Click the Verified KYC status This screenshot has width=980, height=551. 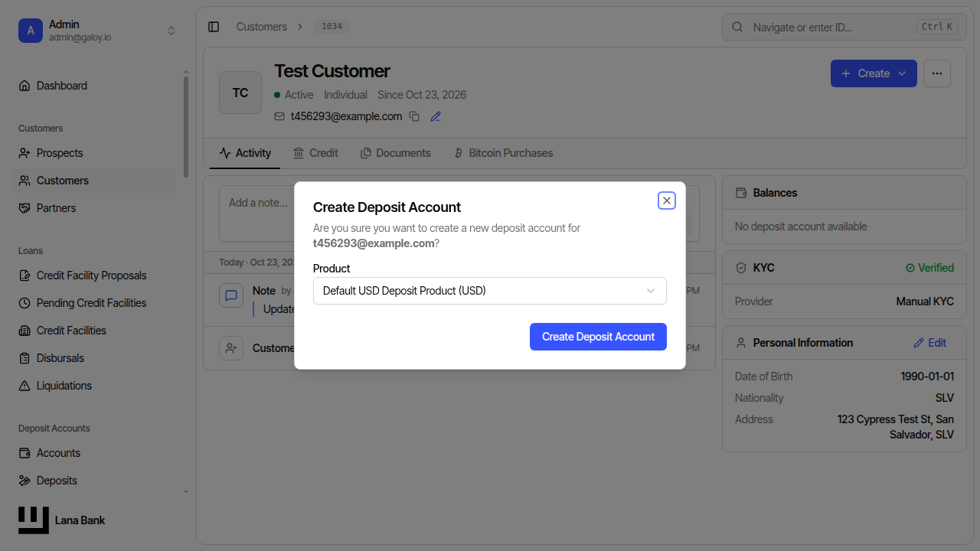click(x=929, y=268)
